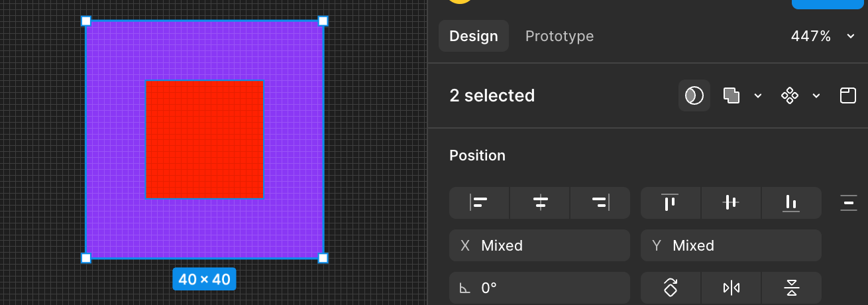The width and height of the screenshot is (868, 305).
Task: Select the red square on the canvas
Action: click(205, 139)
